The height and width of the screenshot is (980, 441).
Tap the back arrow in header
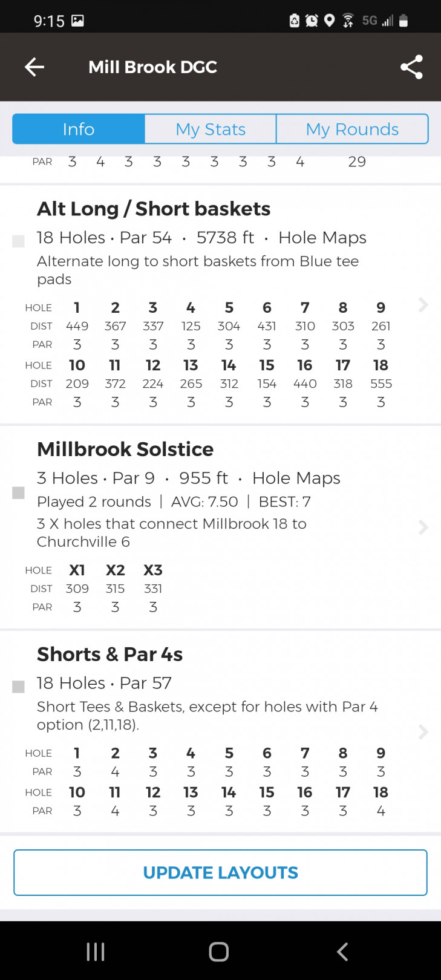34,67
